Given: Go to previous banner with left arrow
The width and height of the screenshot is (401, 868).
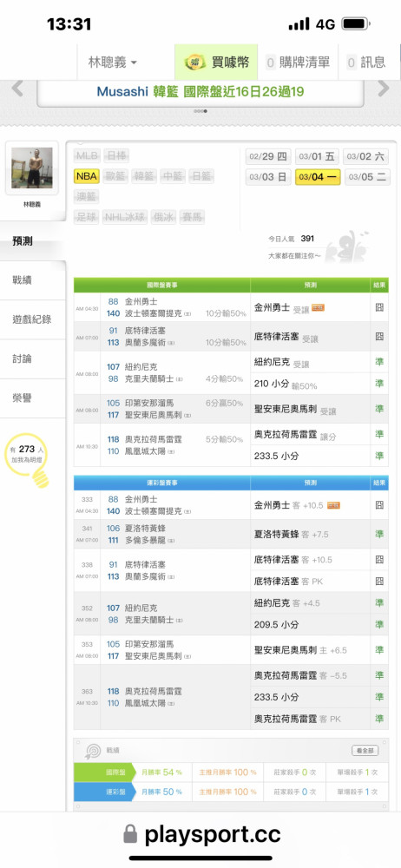Looking at the screenshot, I should (17, 89).
